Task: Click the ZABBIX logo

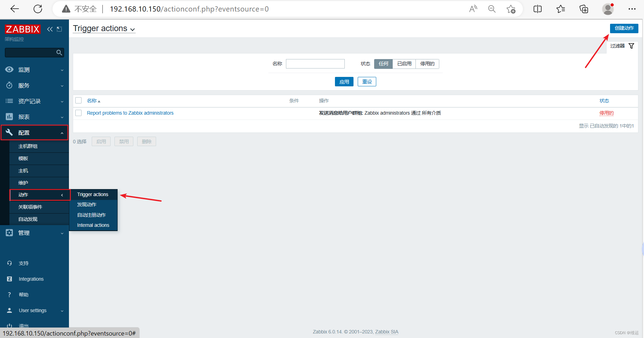Action: pyautogui.click(x=22, y=29)
